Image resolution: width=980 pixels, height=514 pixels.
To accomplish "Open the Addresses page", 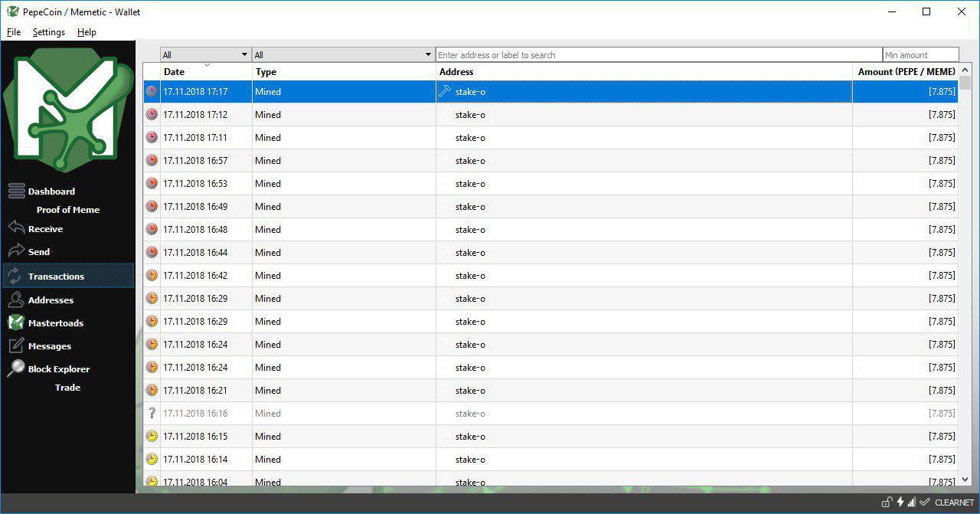I will tap(51, 300).
